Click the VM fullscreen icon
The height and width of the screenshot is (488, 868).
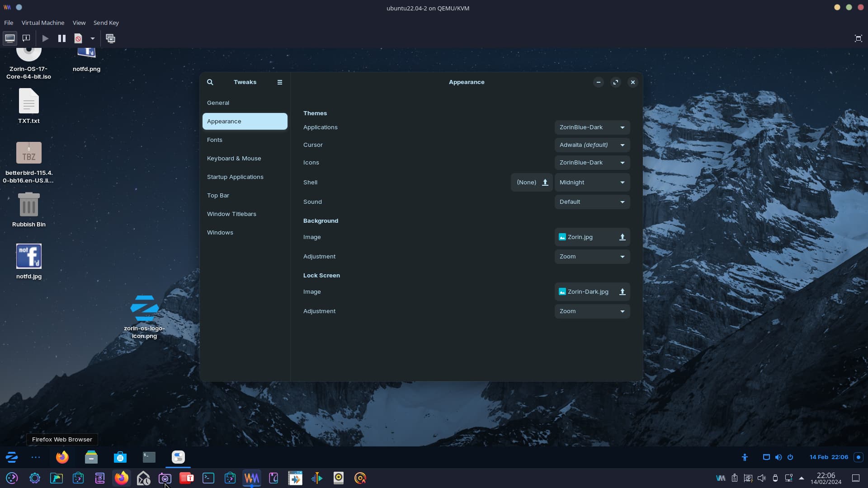point(858,38)
